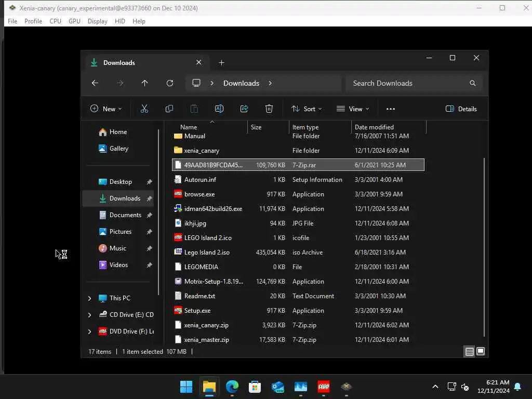
Task: Open Microsoft Store from the taskbar
Action: [x=255, y=387]
